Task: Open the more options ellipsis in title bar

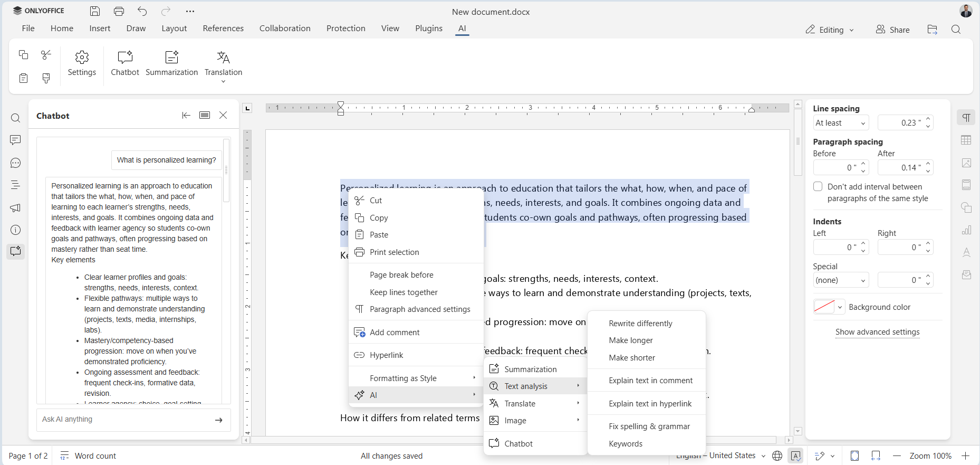Action: tap(190, 11)
